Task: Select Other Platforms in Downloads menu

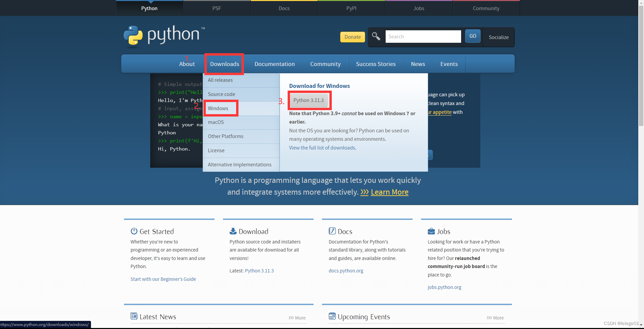Action: pos(241,136)
